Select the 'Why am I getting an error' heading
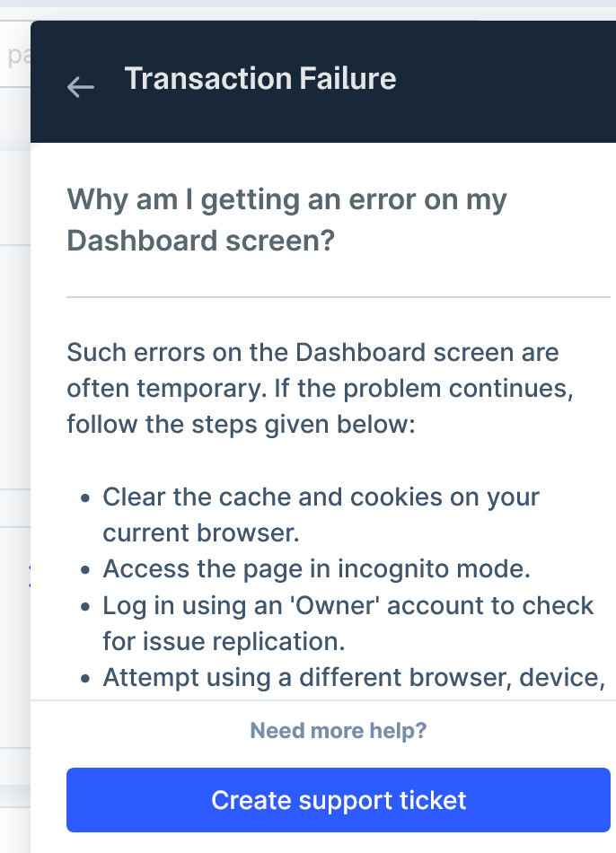This screenshot has width=616, height=853. pyautogui.click(x=287, y=220)
